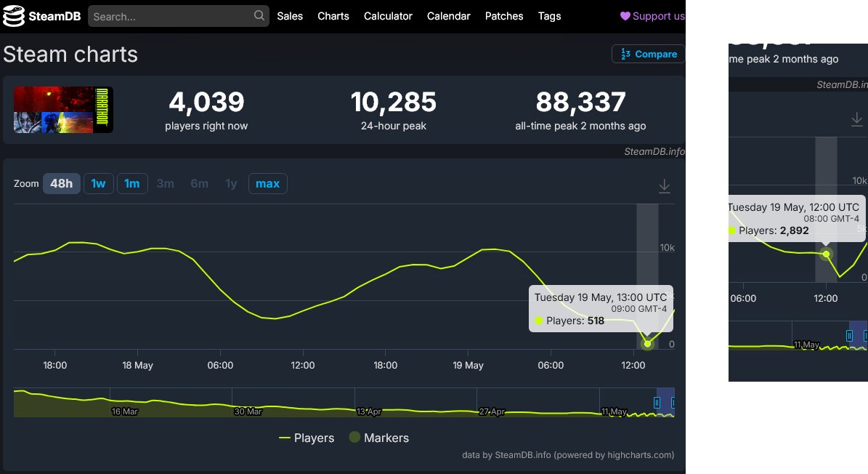Click the 4,039 players right now value

[206, 102]
